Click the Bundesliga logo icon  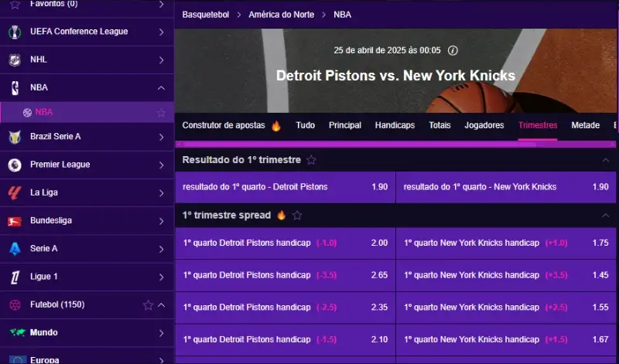click(x=15, y=221)
